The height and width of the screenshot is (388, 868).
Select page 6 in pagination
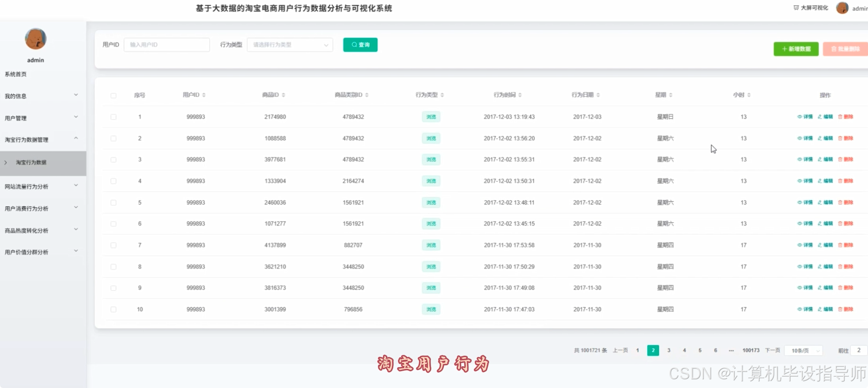click(x=715, y=350)
